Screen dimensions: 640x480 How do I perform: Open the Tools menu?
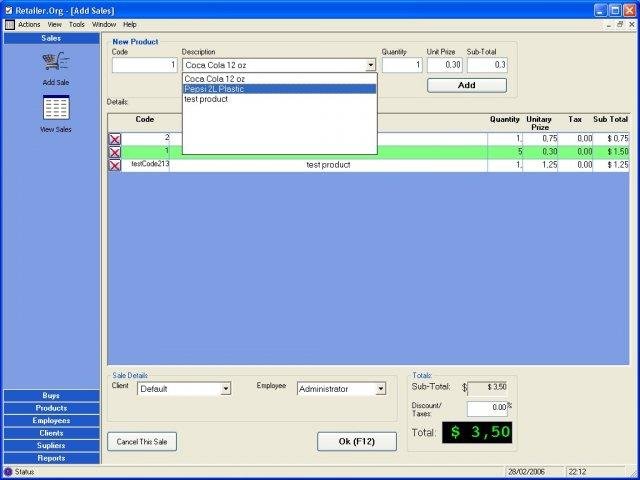click(77, 24)
